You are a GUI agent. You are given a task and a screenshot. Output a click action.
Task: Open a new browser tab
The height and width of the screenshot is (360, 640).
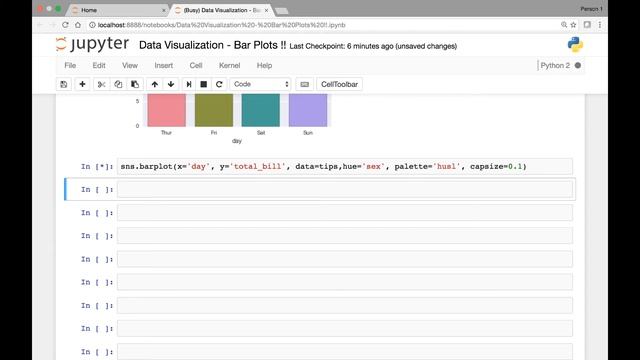(x=281, y=11)
